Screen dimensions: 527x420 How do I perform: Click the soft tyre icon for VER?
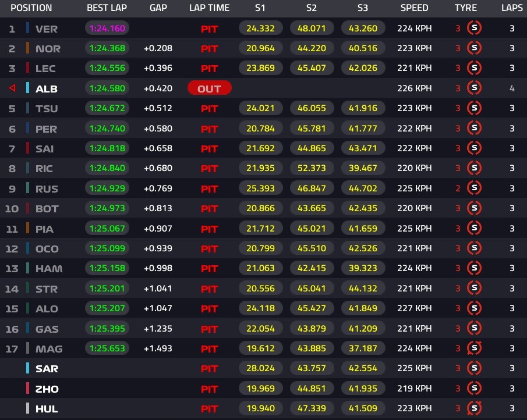(474, 28)
